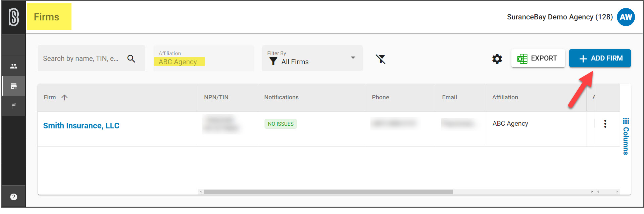644x214 pixels.
Task: Clear filters with the crossed funnel icon
Action: tap(380, 59)
